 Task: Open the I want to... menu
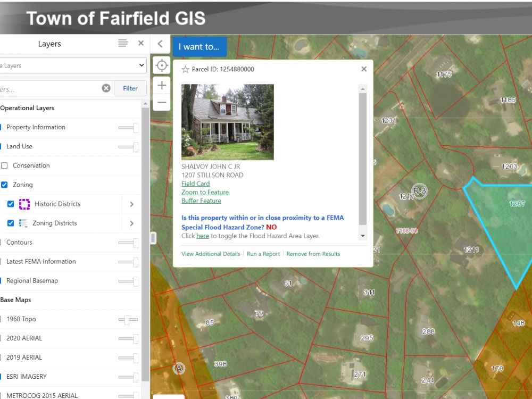click(x=199, y=47)
